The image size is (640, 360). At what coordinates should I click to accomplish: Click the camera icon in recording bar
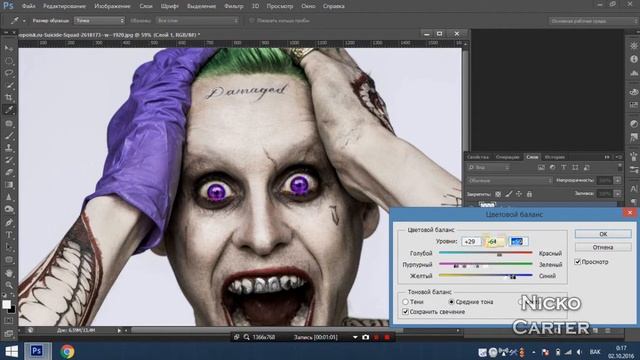[x=365, y=337]
